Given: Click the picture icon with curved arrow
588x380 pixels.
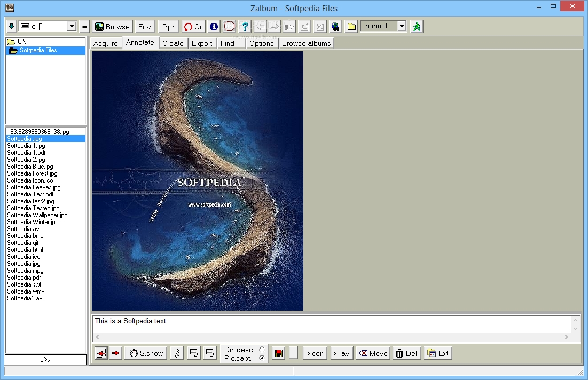Looking at the screenshot, I should point(193,353).
